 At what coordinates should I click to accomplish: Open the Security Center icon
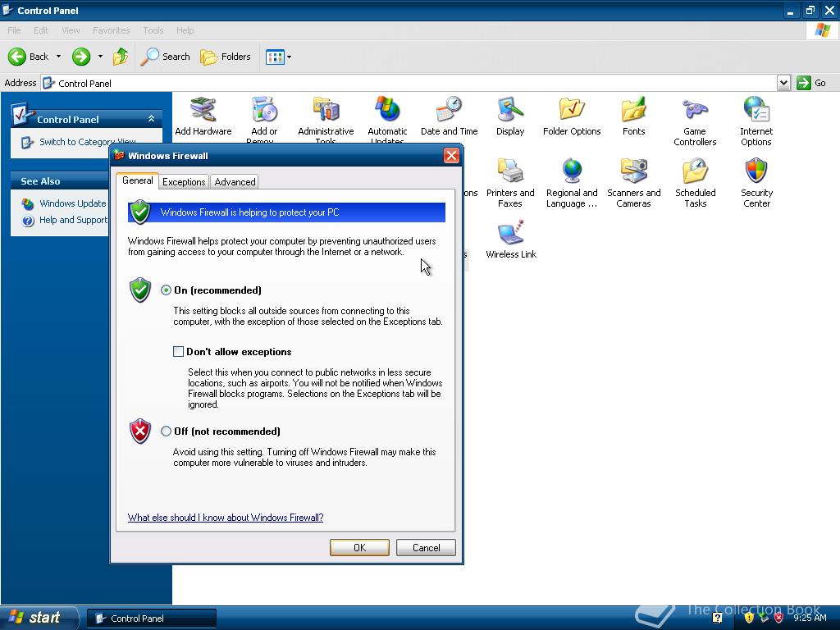[756, 183]
